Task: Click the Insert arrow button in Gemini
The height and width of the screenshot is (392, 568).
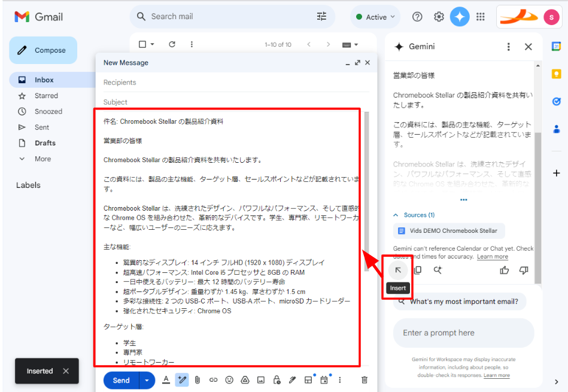Action: point(398,270)
